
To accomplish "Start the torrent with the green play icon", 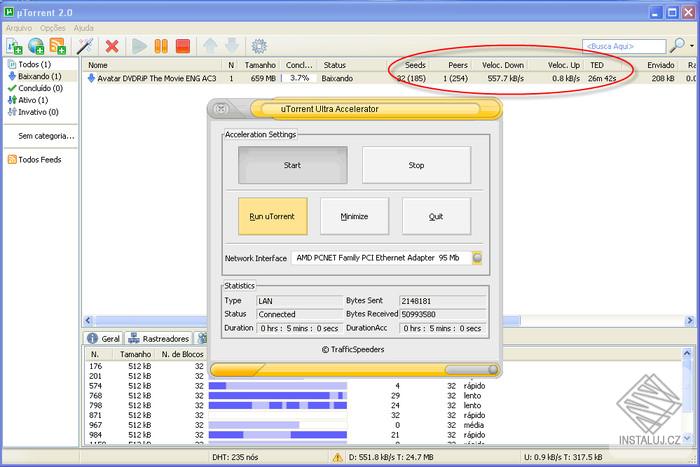I will 139,46.
